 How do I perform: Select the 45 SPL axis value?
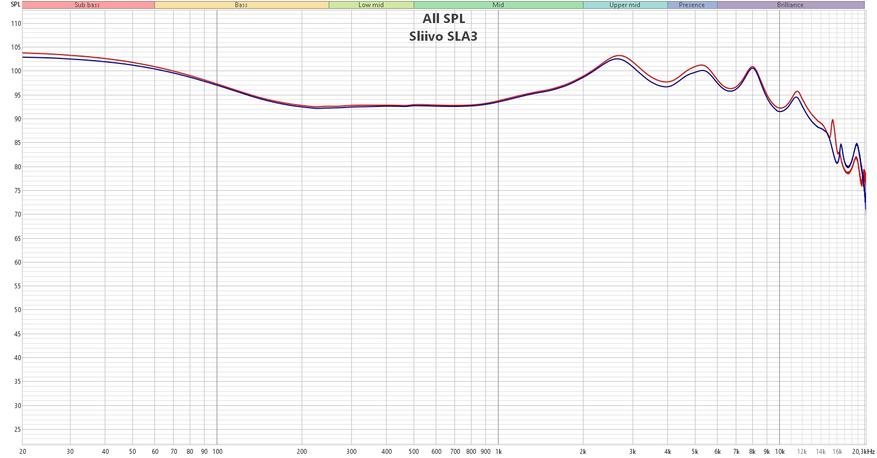tap(17, 334)
